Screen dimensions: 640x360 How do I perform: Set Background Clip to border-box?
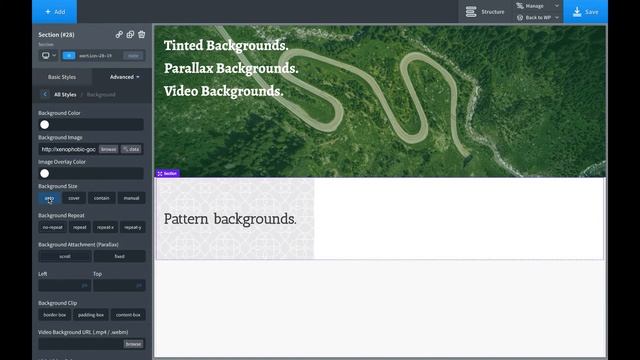(55, 315)
